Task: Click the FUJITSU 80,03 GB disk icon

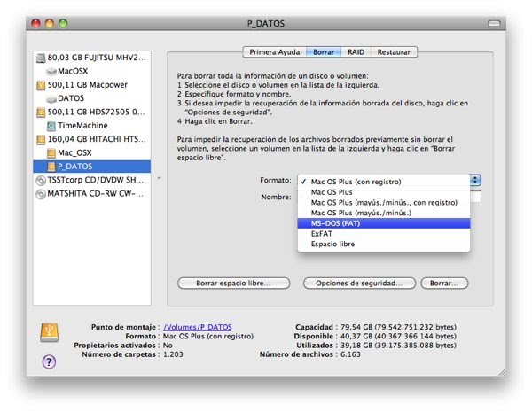Action: click(x=41, y=58)
